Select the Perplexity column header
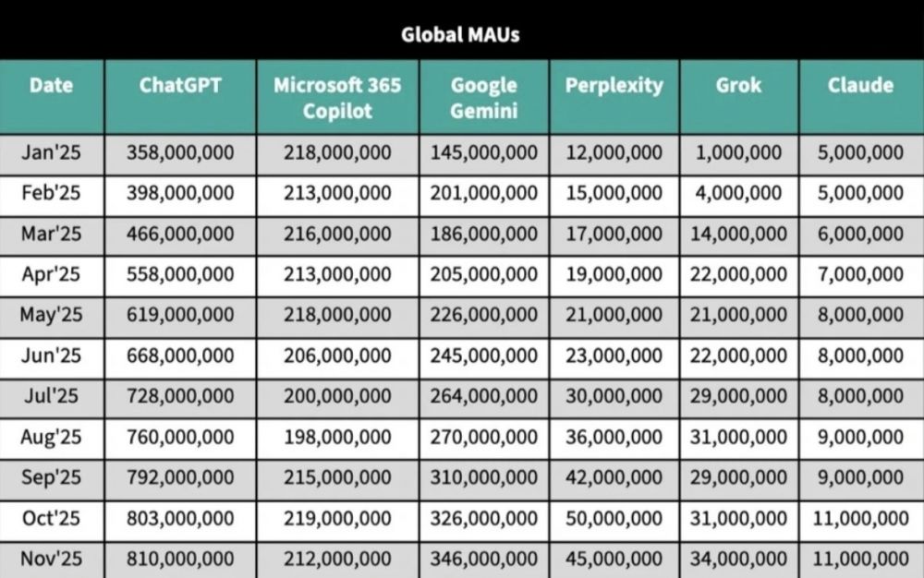Viewport: 924px width, 578px height. (x=614, y=86)
